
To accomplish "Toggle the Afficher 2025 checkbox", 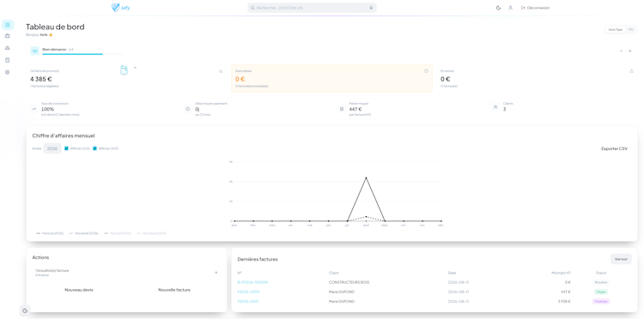I will [x=94, y=148].
